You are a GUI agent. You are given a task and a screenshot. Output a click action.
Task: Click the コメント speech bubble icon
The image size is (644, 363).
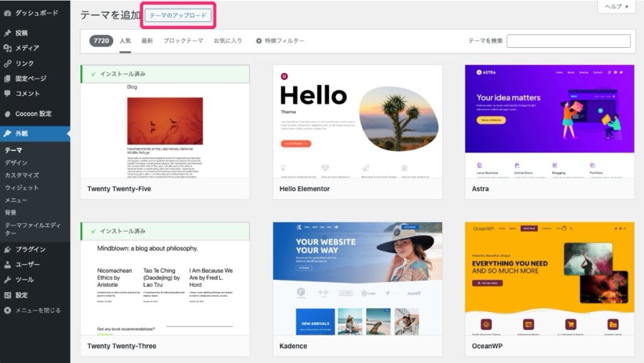(8, 94)
